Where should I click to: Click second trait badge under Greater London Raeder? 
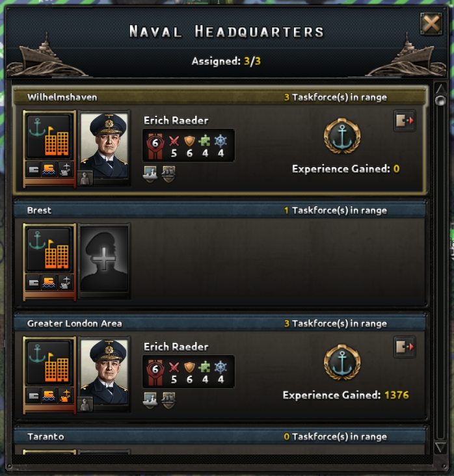(x=168, y=400)
